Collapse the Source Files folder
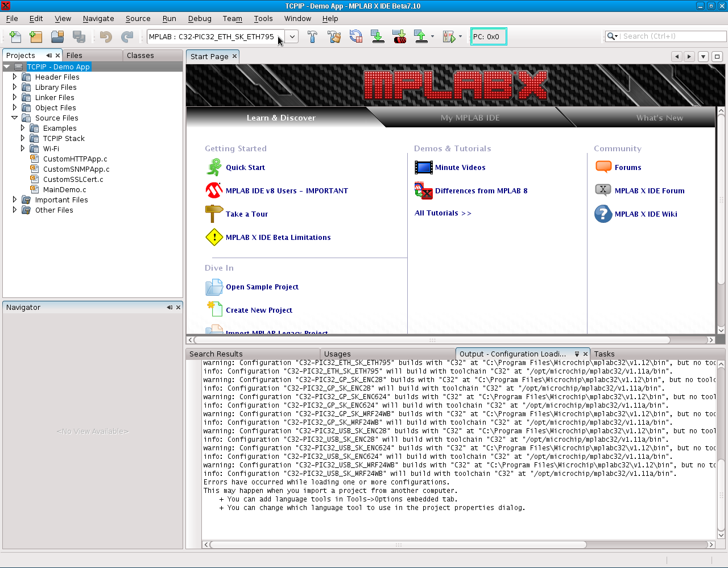The image size is (728, 568). tap(15, 118)
